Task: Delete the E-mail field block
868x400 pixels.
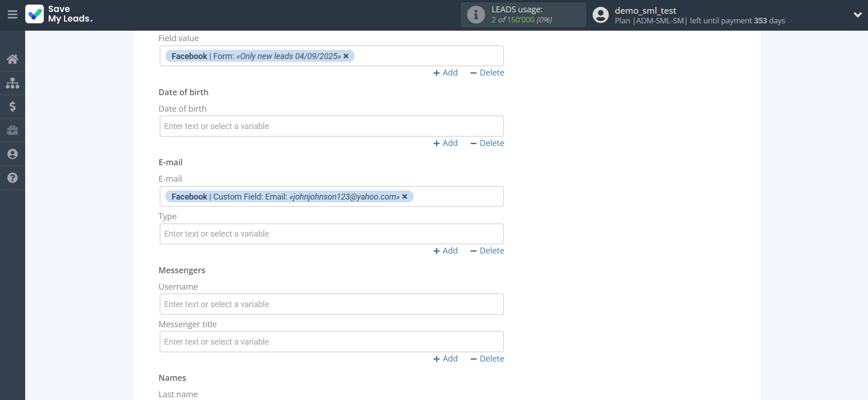Action: (x=487, y=251)
